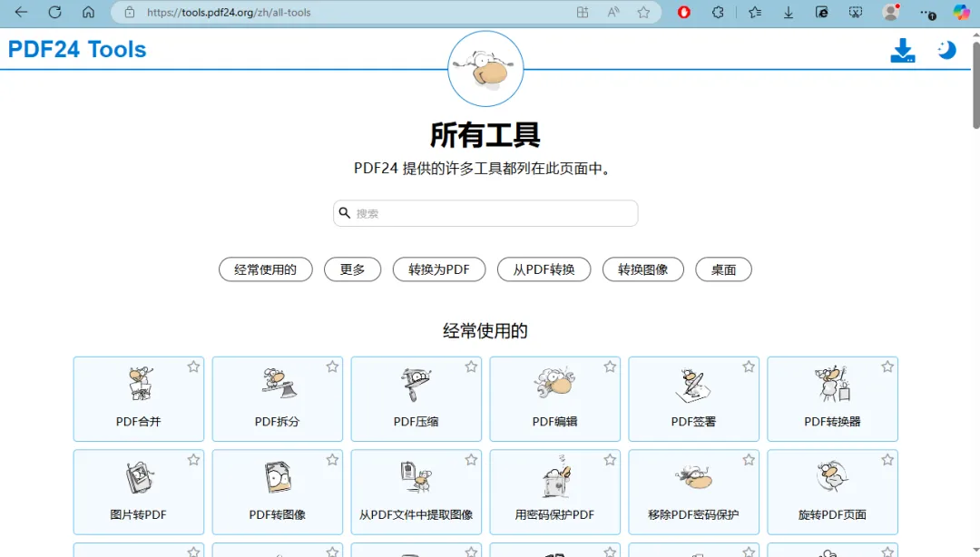Click the 移除PDF密码保护 text label
Image resolution: width=980 pixels, height=557 pixels.
click(694, 515)
